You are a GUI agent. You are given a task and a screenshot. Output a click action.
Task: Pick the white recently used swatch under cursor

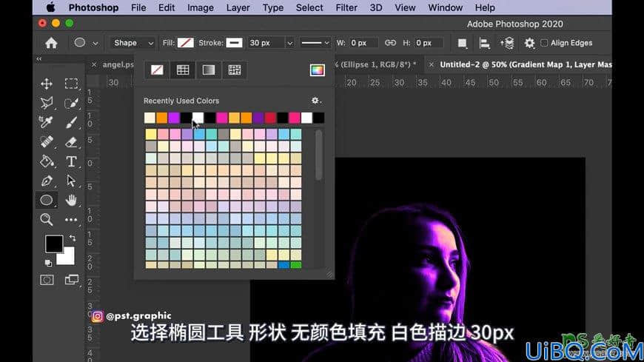pyautogui.click(x=198, y=118)
